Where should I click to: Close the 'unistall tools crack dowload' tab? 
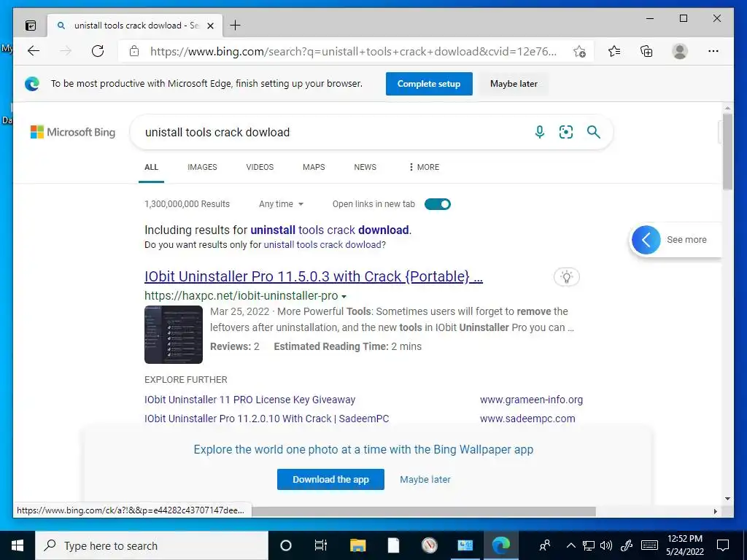coord(211,26)
